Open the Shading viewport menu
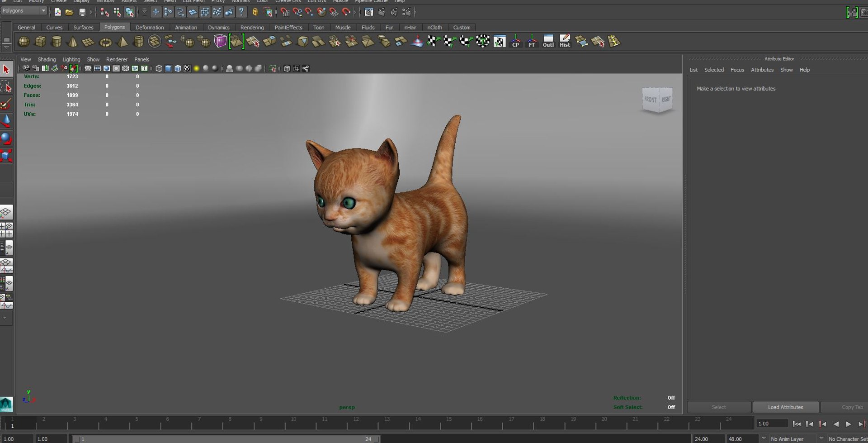 click(x=47, y=59)
